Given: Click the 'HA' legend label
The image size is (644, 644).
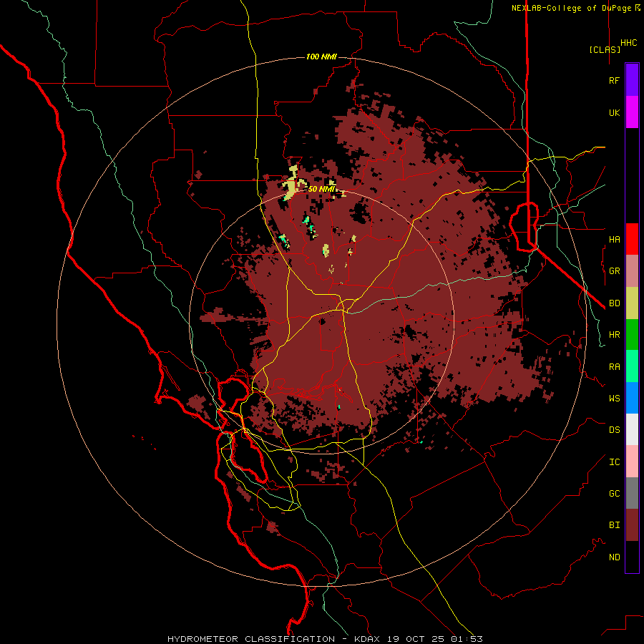Looking at the screenshot, I should [614, 240].
